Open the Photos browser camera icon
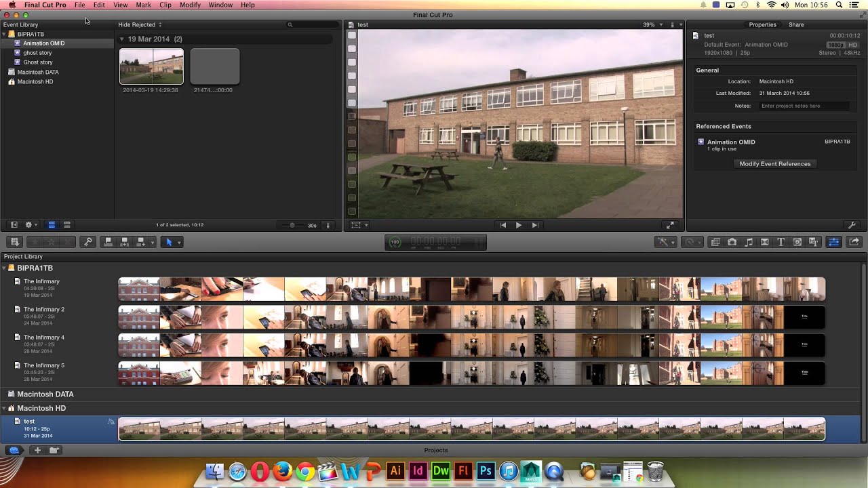Image resolution: width=868 pixels, height=488 pixels. [732, 242]
